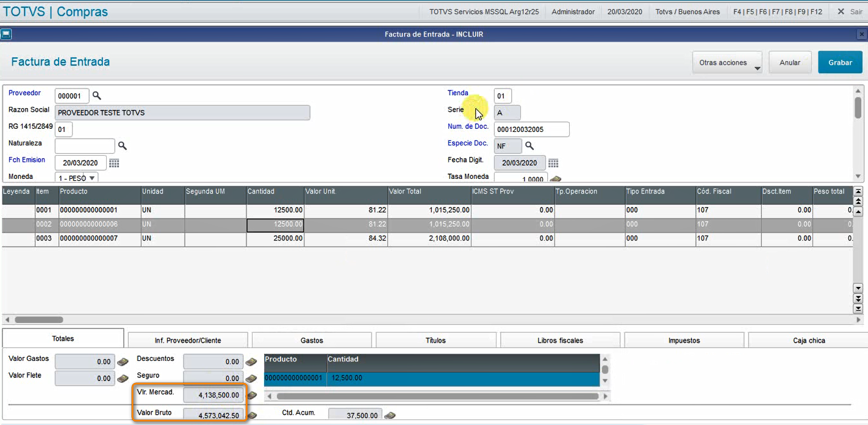Select summary row 000000000000001

(x=432, y=379)
